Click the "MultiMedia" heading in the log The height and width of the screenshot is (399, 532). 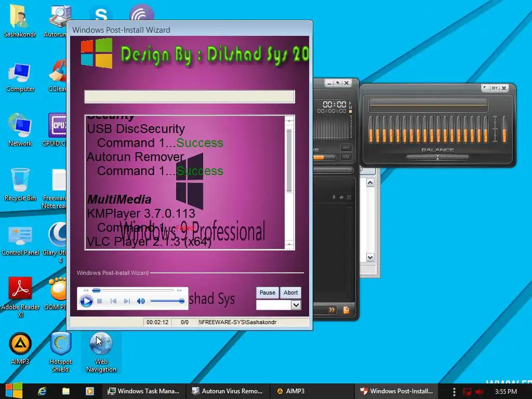[119, 199]
